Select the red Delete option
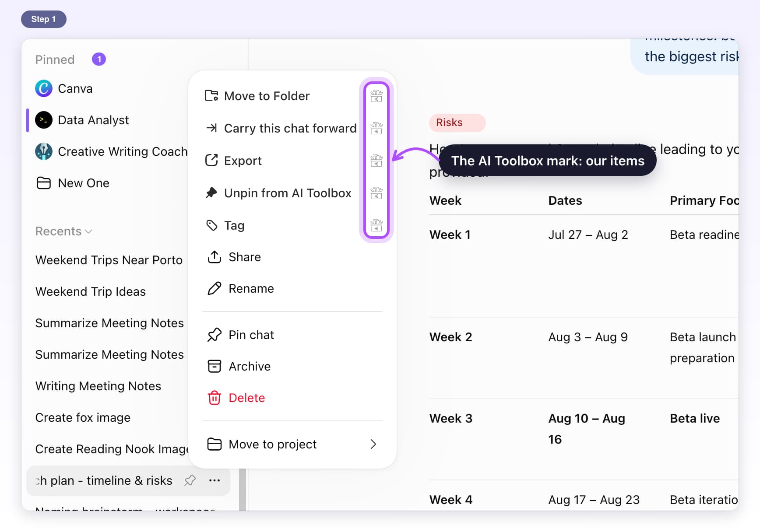This screenshot has width=760, height=532. (x=292, y=398)
